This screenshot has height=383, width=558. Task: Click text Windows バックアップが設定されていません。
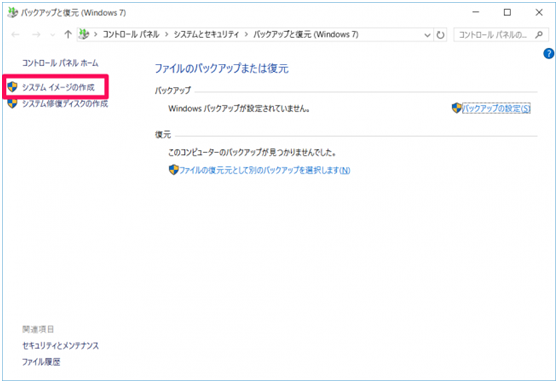pyautogui.click(x=239, y=109)
